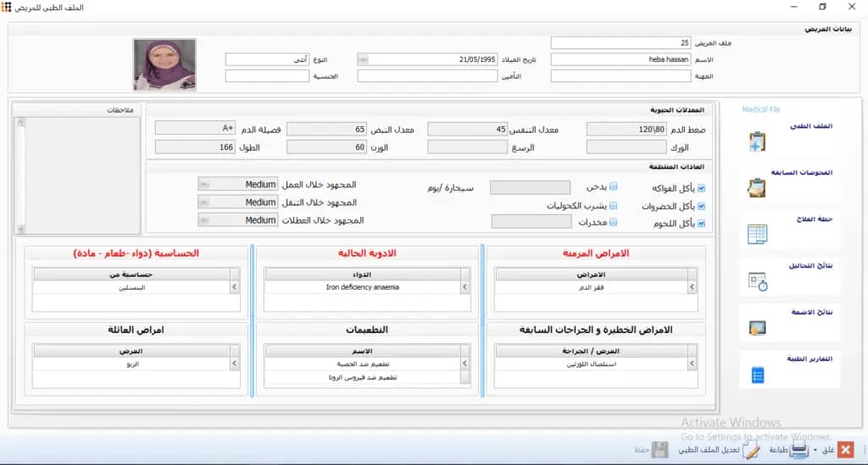Open خطة العلاج treatment plan icon
This screenshot has width=868, height=465.
tap(757, 234)
